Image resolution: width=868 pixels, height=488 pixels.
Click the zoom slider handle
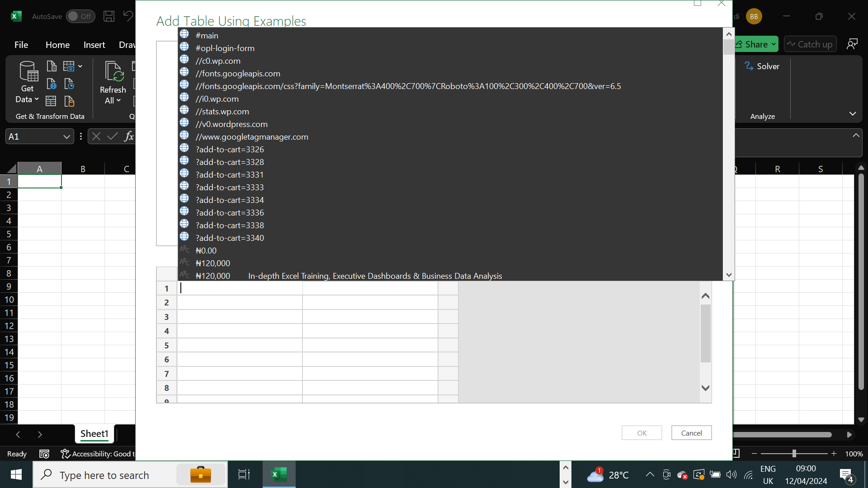click(794, 454)
